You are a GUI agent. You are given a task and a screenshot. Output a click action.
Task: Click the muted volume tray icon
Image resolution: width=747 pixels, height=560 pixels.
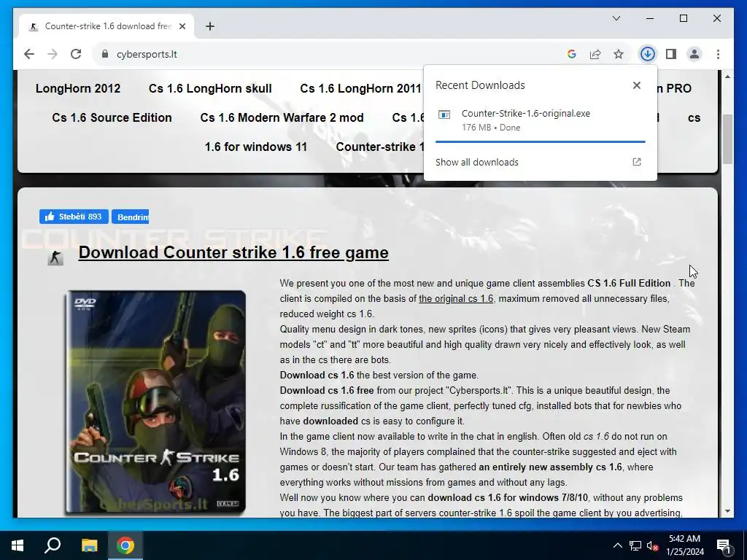coord(652,545)
